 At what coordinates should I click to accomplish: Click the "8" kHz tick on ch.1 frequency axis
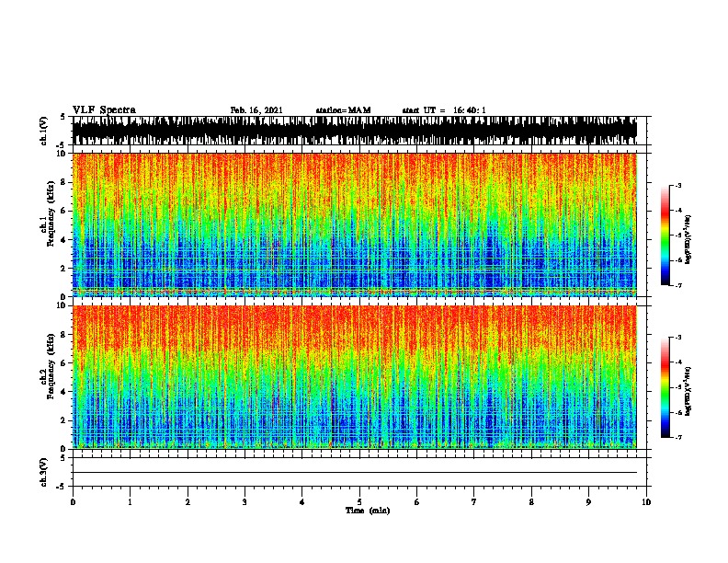pos(64,182)
